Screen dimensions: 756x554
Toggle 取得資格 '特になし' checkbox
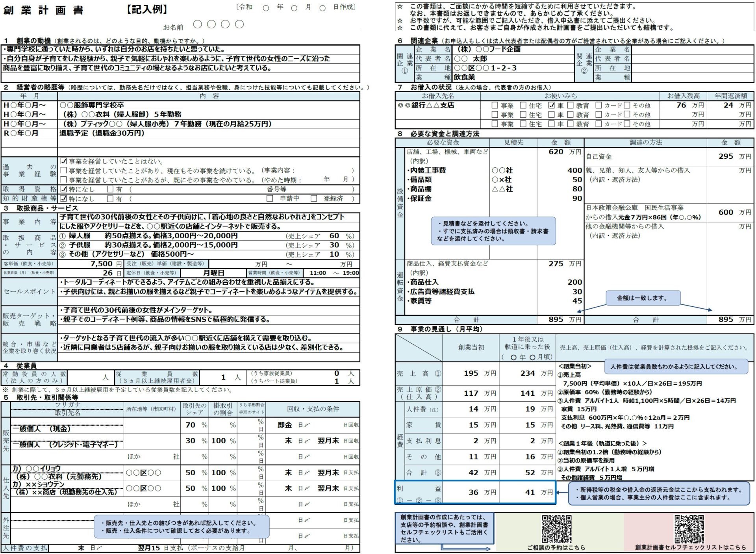pyautogui.click(x=64, y=189)
